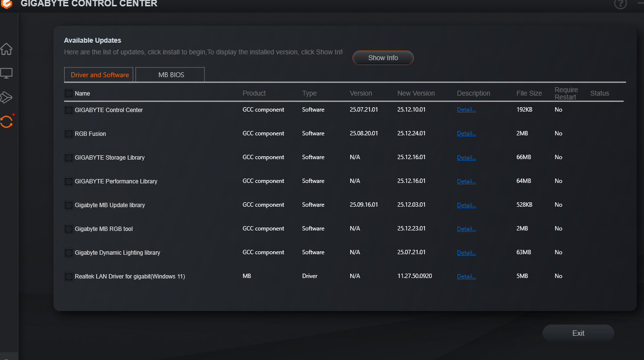Open Detail link for GIGABYTE Storage Library
Image resolution: width=644 pixels, height=360 pixels.
pyautogui.click(x=466, y=157)
